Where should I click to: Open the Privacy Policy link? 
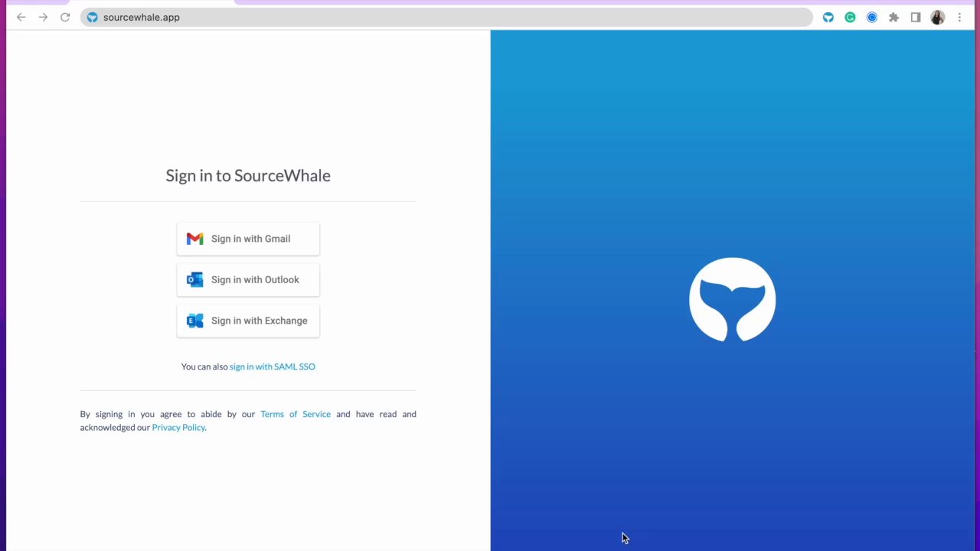click(178, 427)
